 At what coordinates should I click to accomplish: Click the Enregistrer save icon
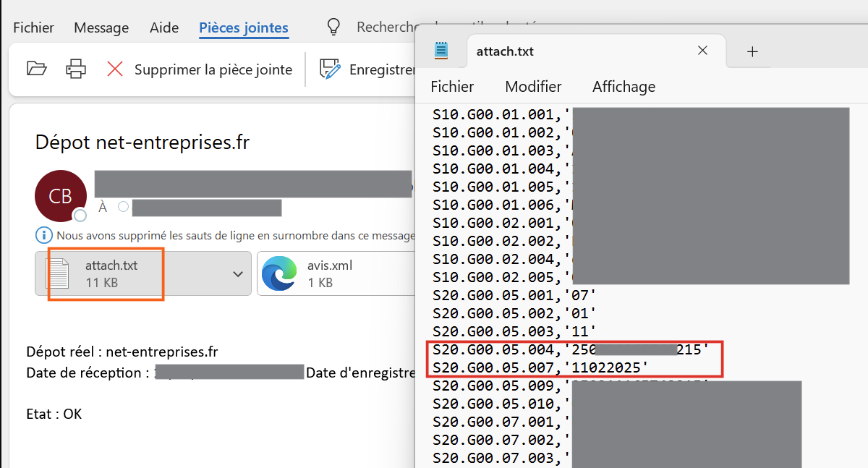(x=331, y=69)
